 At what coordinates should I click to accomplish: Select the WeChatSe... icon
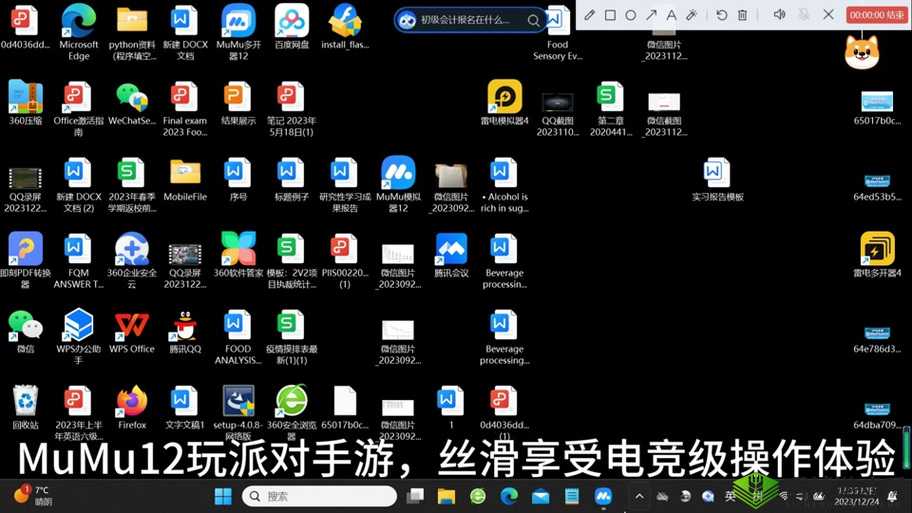tap(132, 104)
